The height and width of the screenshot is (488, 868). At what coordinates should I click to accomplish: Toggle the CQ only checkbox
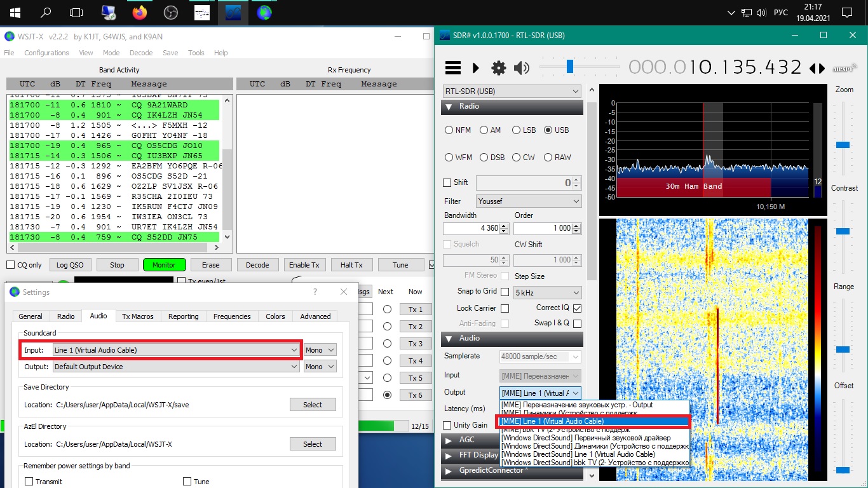(x=11, y=265)
